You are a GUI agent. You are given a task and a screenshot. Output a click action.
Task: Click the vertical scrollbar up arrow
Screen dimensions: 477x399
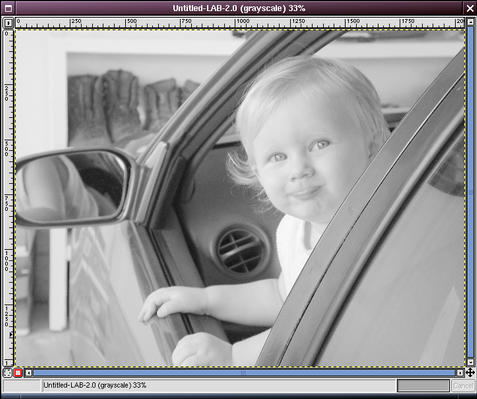470,22
